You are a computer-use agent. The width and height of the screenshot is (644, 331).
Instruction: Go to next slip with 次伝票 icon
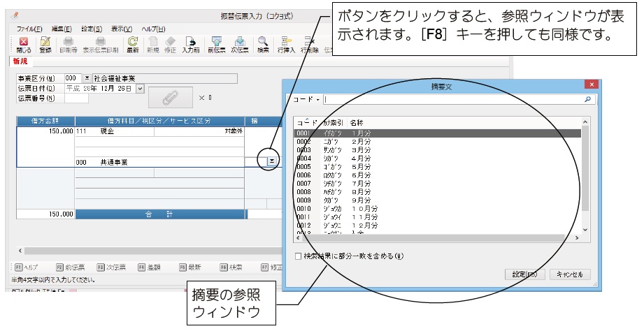(240, 44)
